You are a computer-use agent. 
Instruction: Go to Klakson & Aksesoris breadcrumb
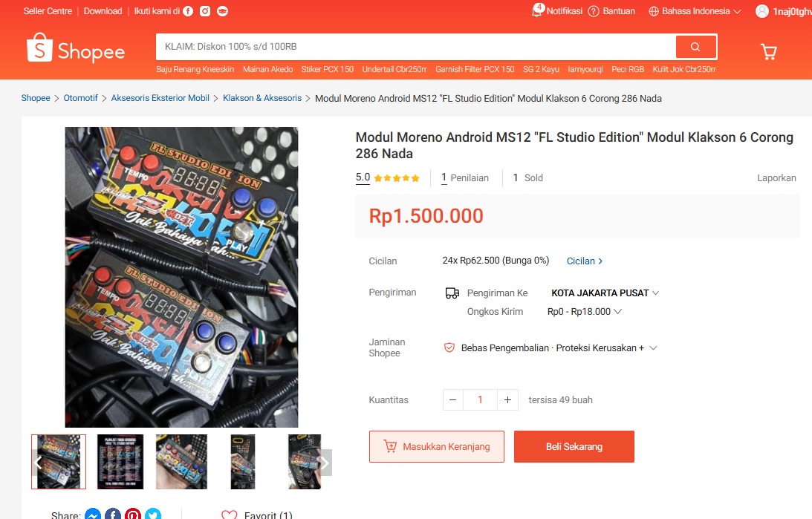click(x=262, y=98)
